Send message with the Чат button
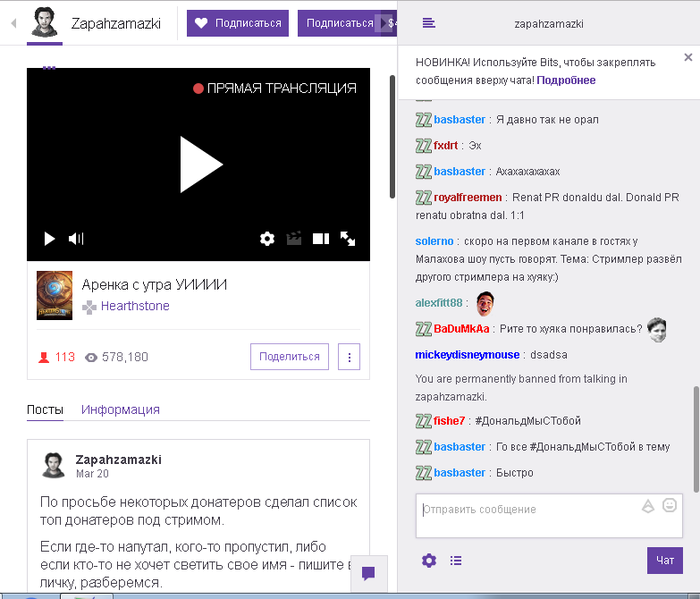Image resolution: width=700 pixels, height=599 pixels. tap(665, 561)
